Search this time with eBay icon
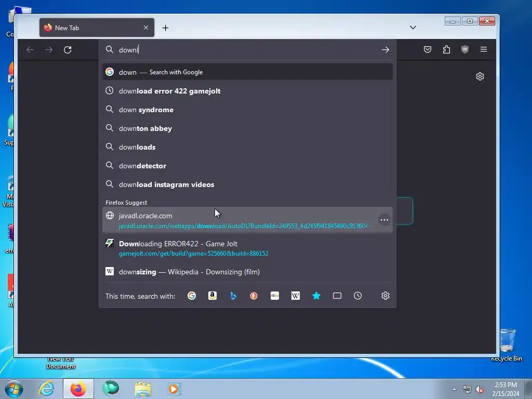 [275, 296]
